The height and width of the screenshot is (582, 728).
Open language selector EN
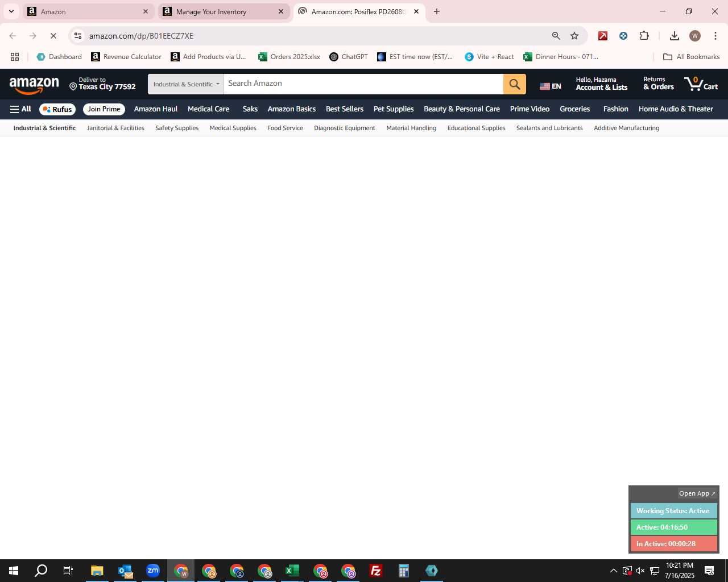click(x=551, y=86)
